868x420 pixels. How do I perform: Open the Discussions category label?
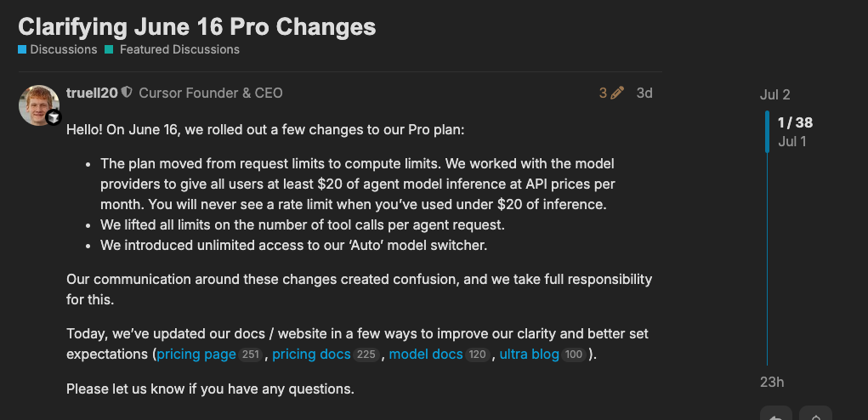[64, 50]
